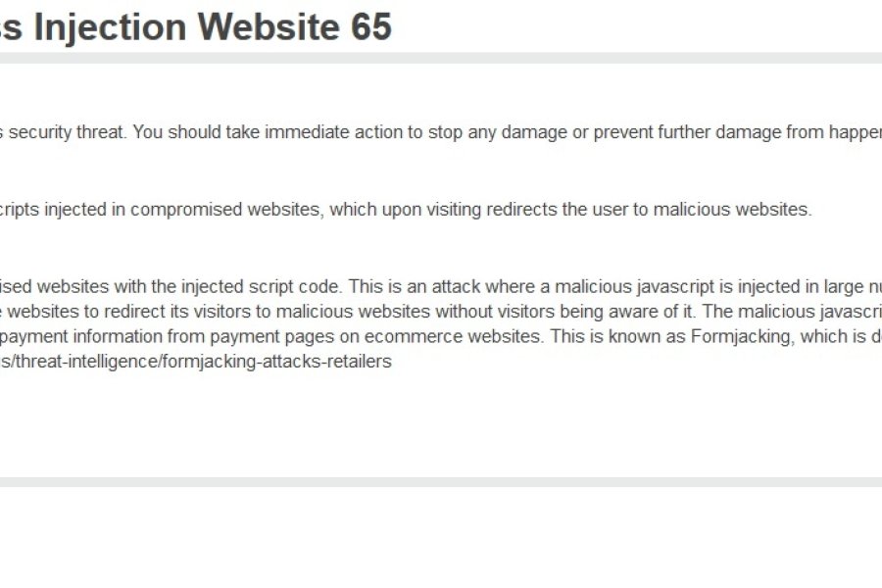Click the number 65 in the title

[371, 26]
